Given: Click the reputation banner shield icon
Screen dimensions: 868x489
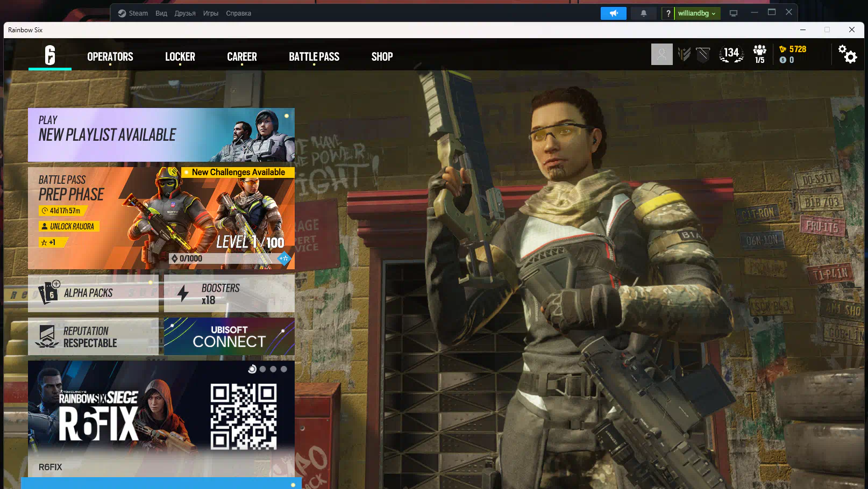Looking at the screenshot, I should (x=703, y=54).
